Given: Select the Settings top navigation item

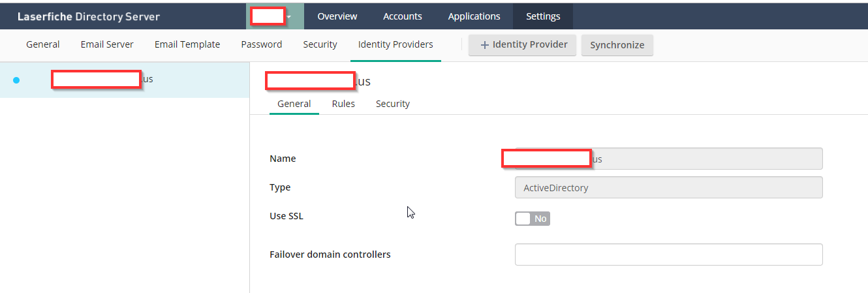Looking at the screenshot, I should coord(543,16).
